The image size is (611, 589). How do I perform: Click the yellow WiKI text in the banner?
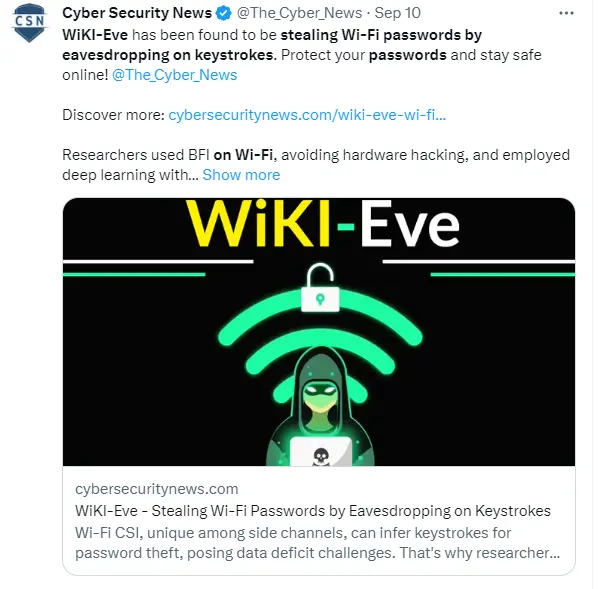259,223
